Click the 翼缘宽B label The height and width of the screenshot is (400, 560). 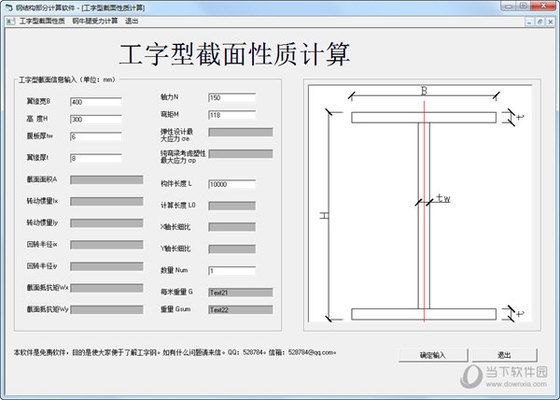(x=38, y=101)
